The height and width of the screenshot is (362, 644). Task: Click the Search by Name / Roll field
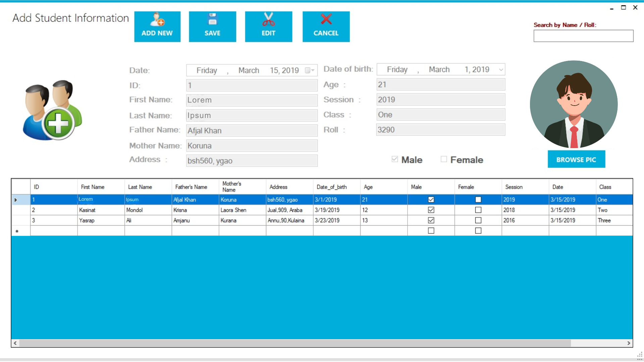point(583,36)
